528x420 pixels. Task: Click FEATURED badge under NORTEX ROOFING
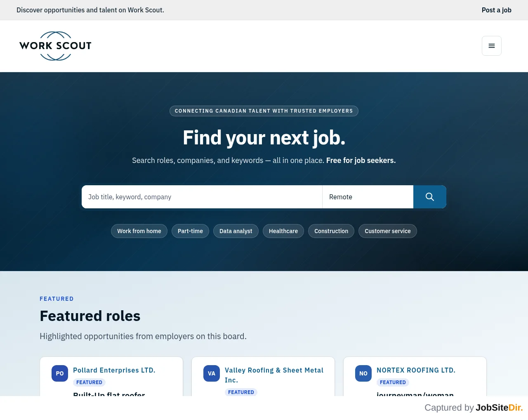(x=393, y=382)
